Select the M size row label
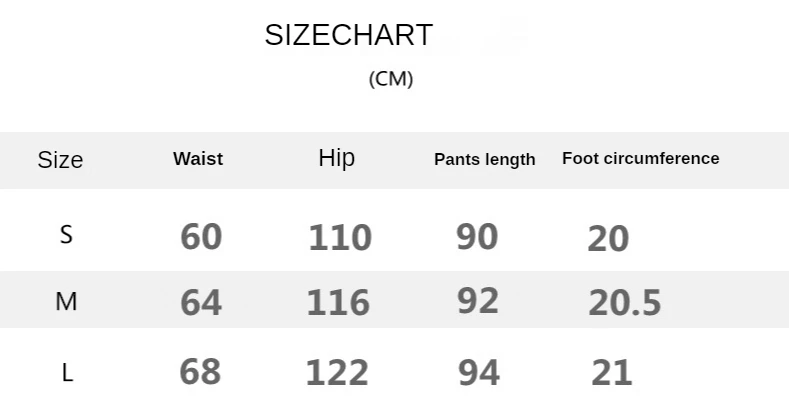 point(66,301)
